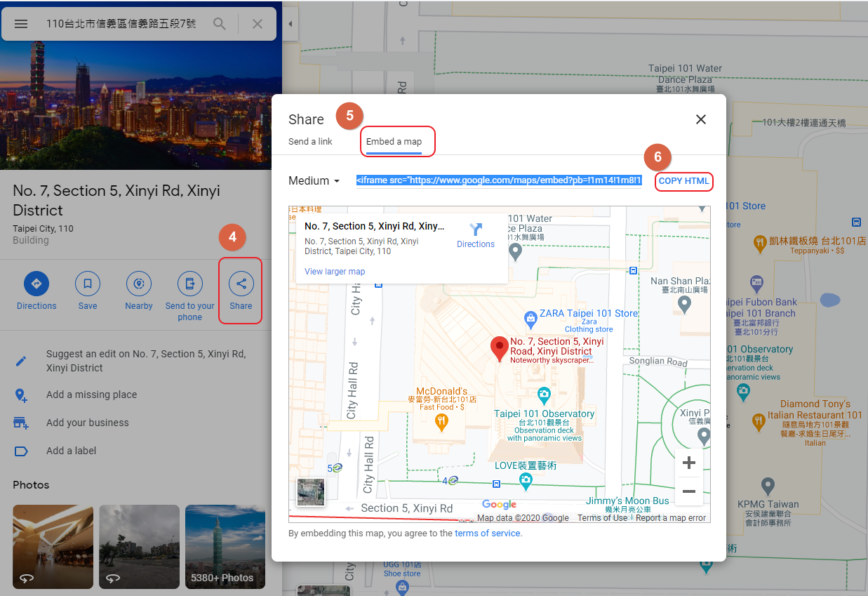Switch to Send a link tab
The image size is (868, 596).
point(310,142)
